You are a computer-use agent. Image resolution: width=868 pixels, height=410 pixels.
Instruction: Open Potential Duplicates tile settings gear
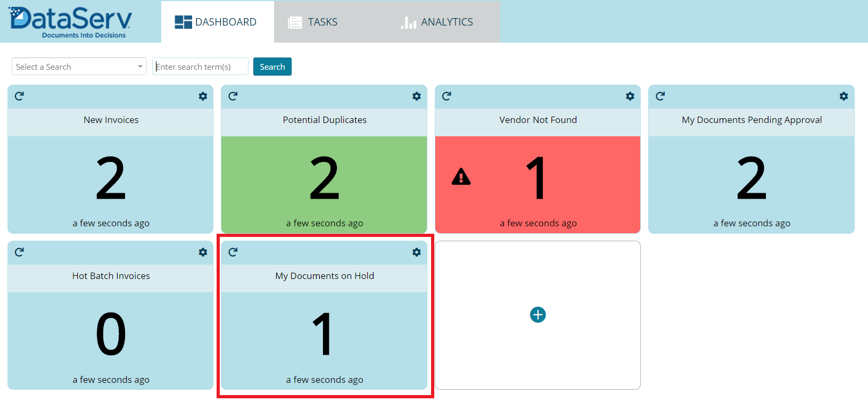pos(416,96)
